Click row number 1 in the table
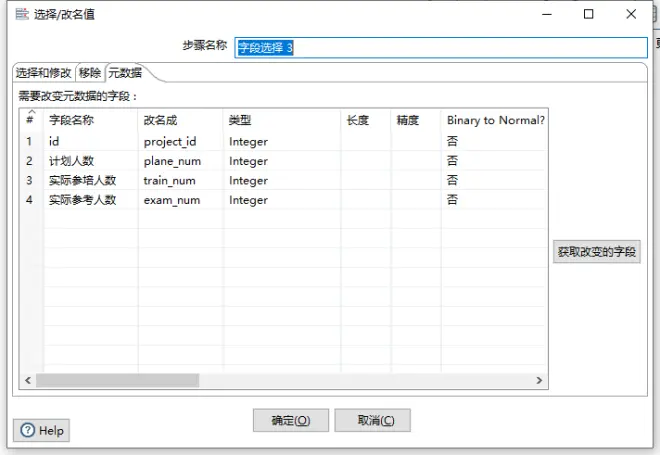 29,141
